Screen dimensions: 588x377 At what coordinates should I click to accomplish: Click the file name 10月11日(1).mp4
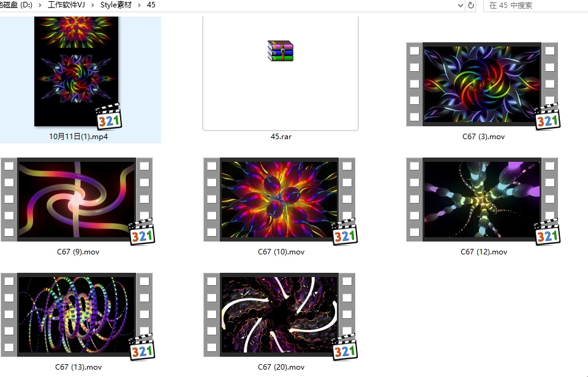tap(78, 137)
